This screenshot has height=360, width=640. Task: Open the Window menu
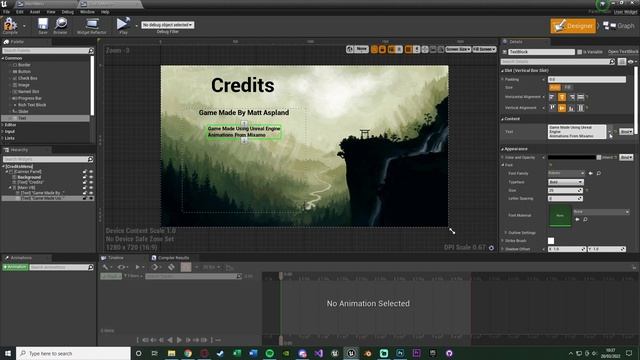(x=87, y=12)
